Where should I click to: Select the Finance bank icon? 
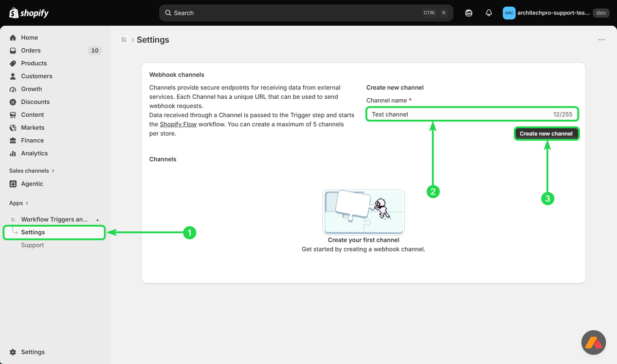tap(13, 140)
